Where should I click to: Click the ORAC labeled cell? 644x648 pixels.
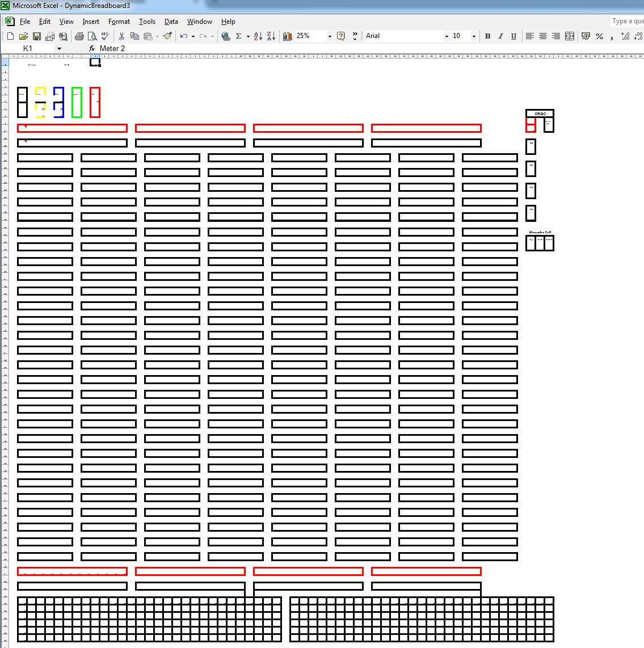click(x=540, y=113)
